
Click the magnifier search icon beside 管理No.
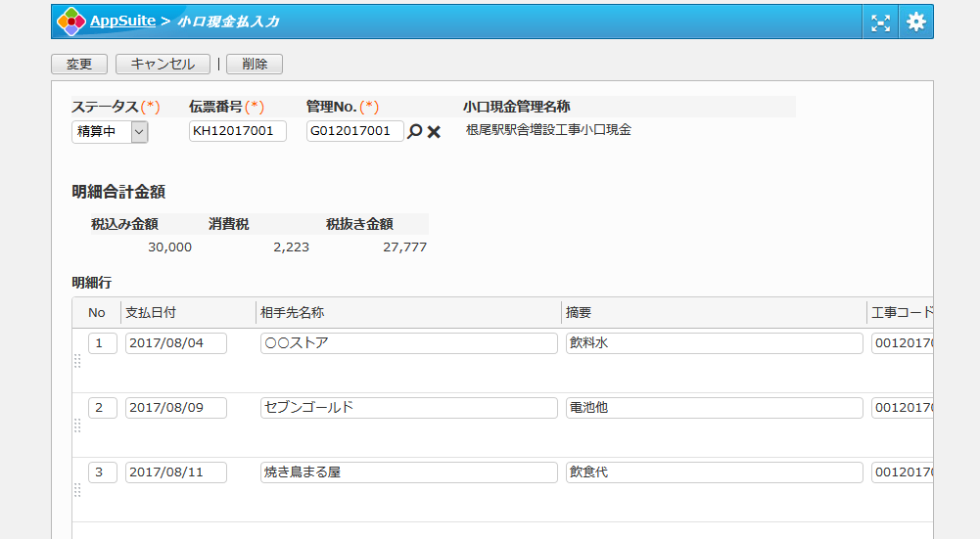click(414, 131)
